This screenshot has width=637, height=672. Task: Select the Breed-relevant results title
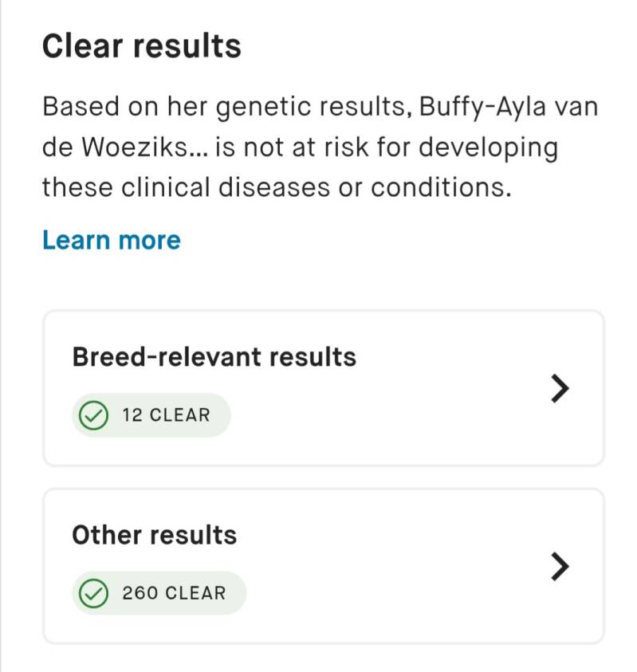pos(214,356)
